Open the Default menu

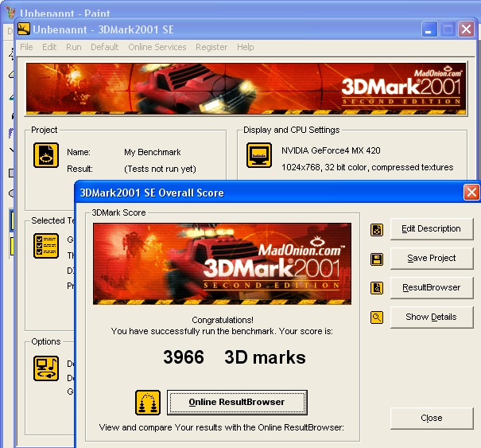(105, 47)
